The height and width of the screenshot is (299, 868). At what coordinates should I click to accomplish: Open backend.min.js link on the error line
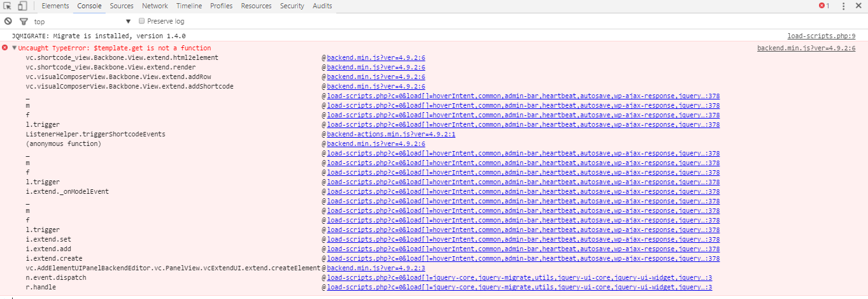[806, 48]
